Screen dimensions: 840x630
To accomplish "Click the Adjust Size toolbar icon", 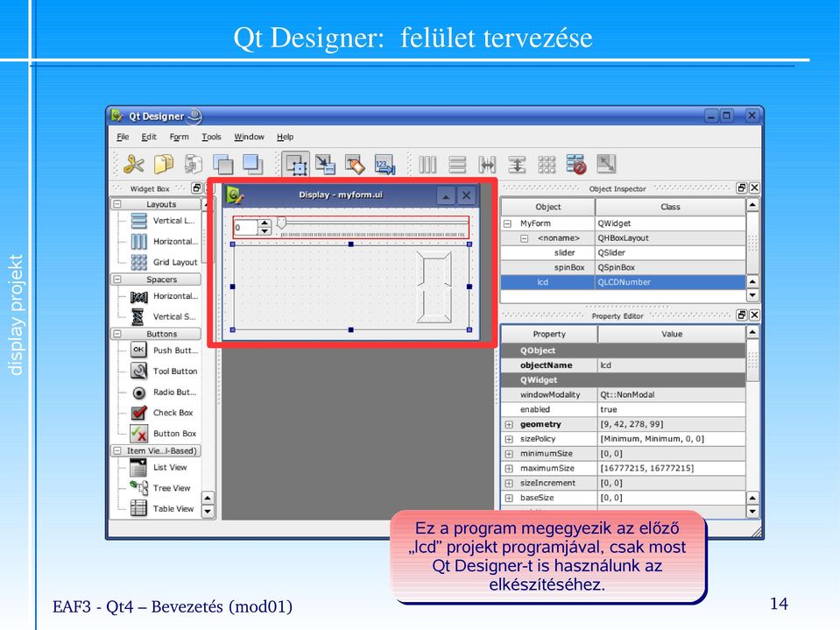I will 606,164.
